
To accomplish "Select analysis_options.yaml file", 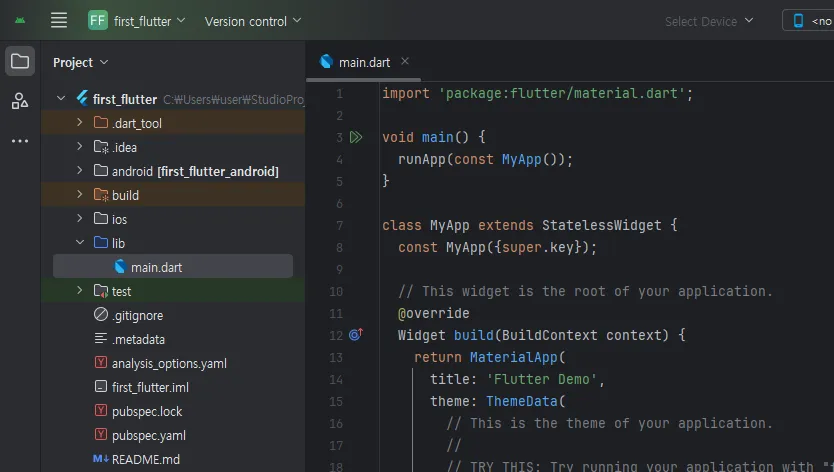I will coord(169,363).
